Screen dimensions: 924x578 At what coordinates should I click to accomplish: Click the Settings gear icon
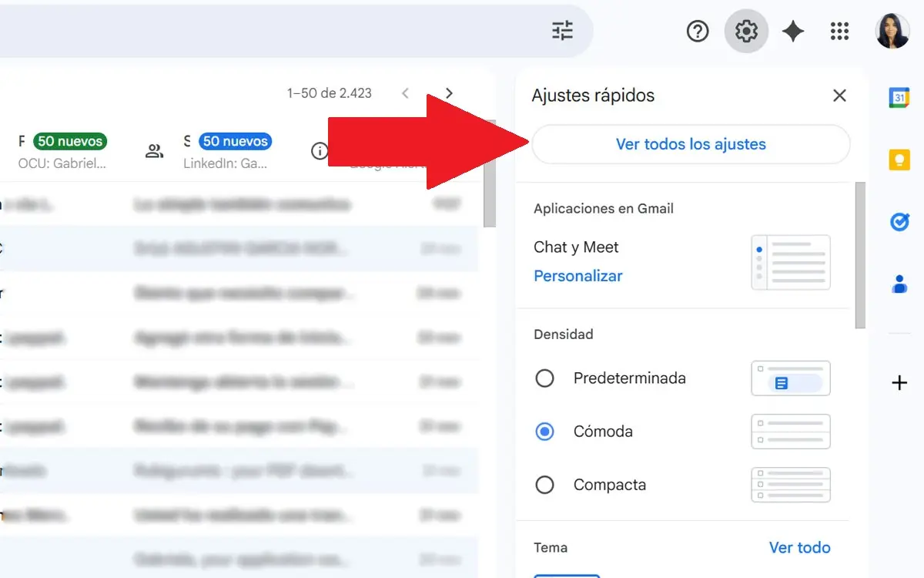click(746, 31)
